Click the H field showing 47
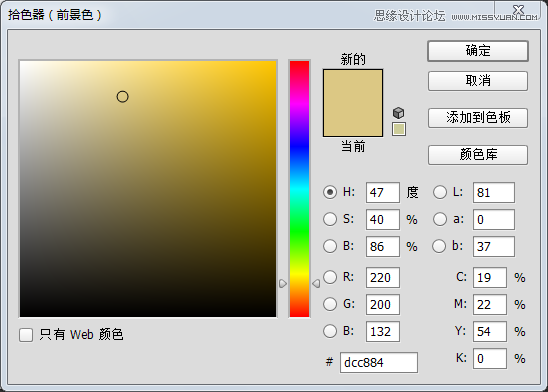The height and width of the screenshot is (392, 548). [x=383, y=193]
